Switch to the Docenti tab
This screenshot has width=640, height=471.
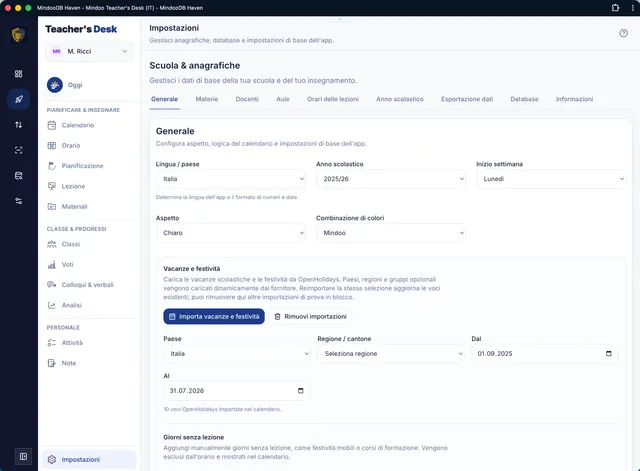coord(247,99)
